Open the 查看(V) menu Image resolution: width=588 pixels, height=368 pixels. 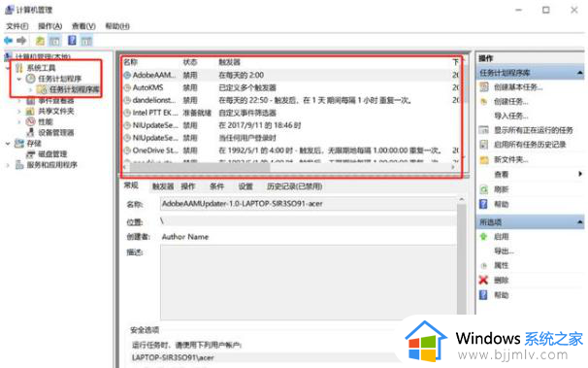(x=83, y=26)
